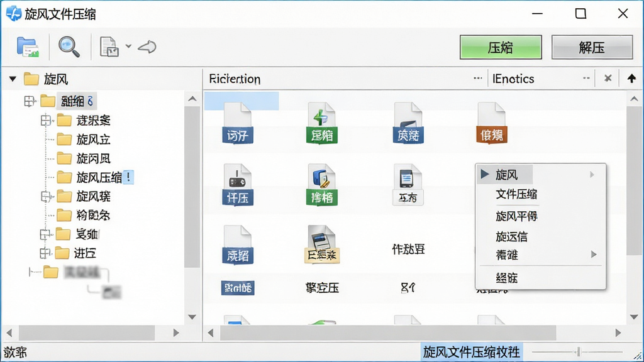The height and width of the screenshot is (362, 644).
Task: Select the 旋风压缩 folder in tree
Action: 99,177
